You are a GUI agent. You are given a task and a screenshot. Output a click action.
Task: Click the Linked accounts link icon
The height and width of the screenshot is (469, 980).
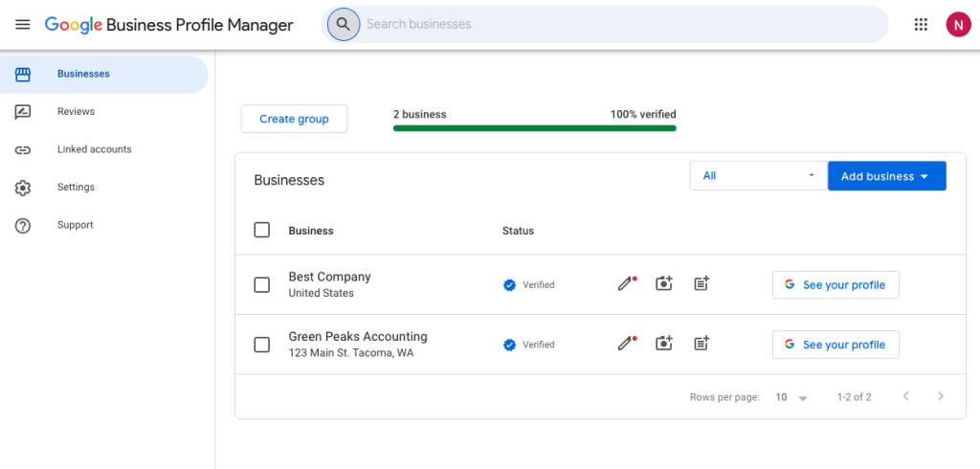click(x=23, y=150)
